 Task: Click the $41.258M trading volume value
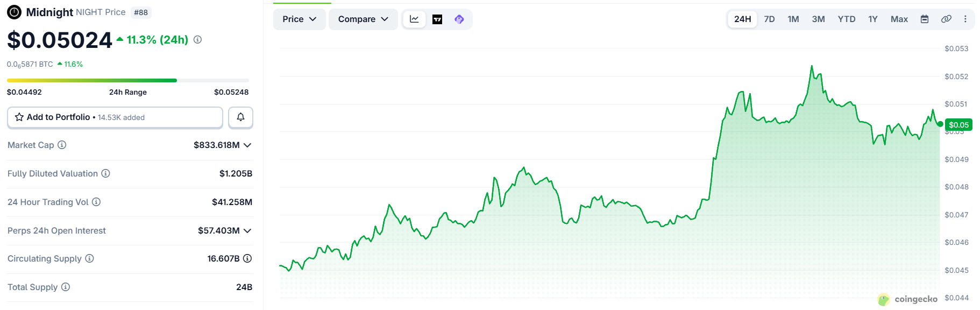[232, 202]
